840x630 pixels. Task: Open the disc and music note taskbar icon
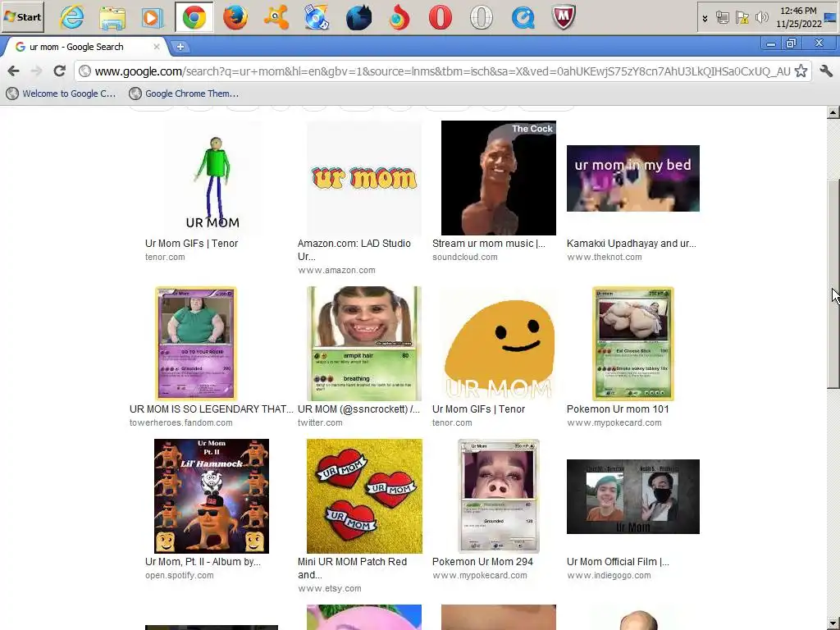(317, 18)
